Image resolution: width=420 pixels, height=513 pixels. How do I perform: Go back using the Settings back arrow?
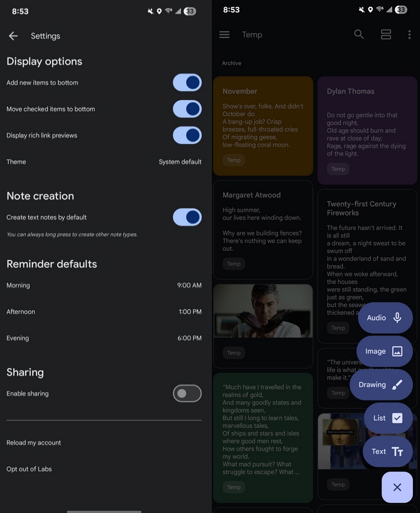14,36
